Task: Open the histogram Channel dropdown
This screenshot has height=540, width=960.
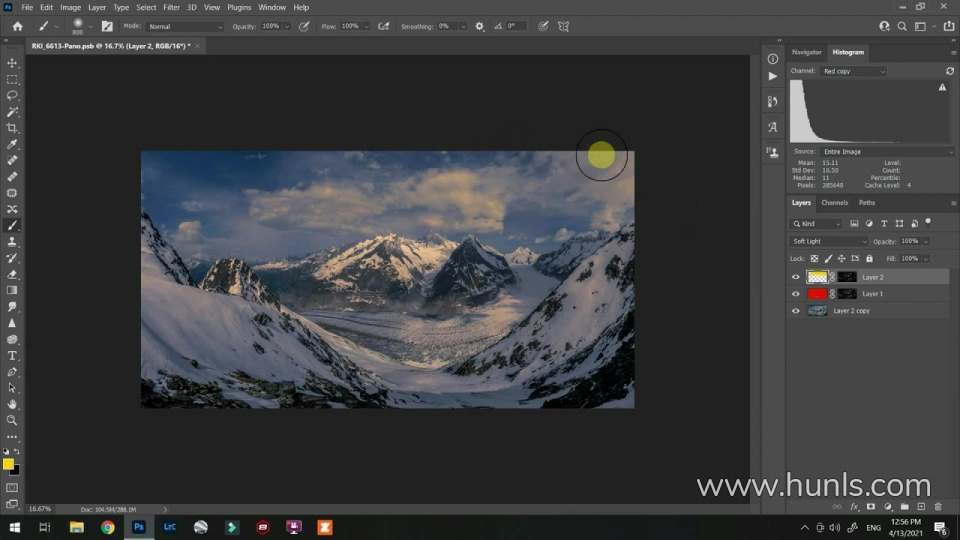Action: pyautogui.click(x=853, y=71)
